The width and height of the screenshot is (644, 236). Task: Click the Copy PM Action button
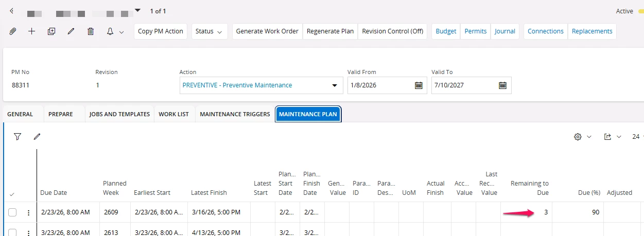click(x=161, y=31)
